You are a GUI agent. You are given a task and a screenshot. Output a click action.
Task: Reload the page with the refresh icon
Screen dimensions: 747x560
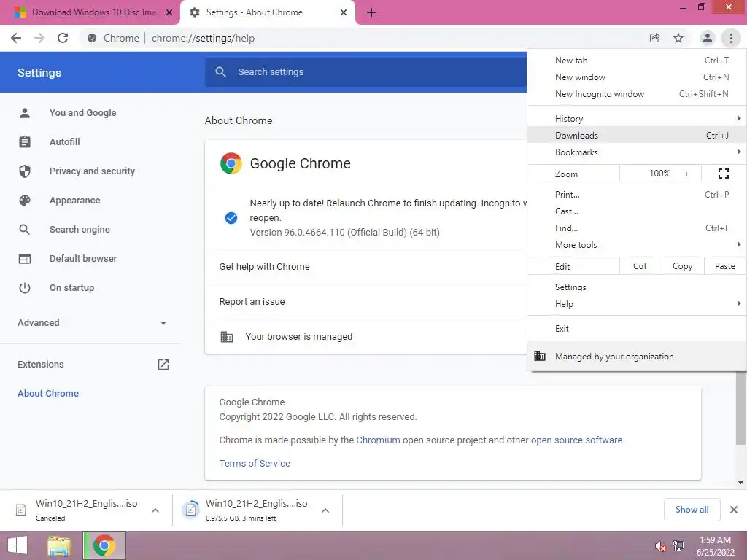[x=63, y=38]
